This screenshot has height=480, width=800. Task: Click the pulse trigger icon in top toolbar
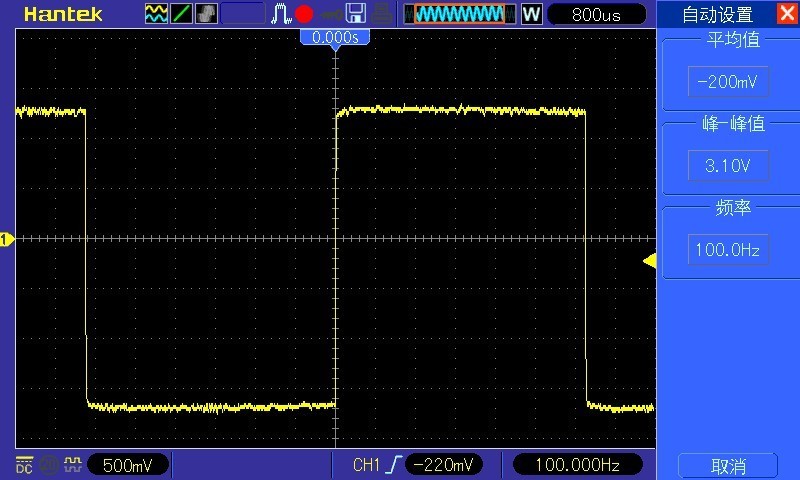281,14
